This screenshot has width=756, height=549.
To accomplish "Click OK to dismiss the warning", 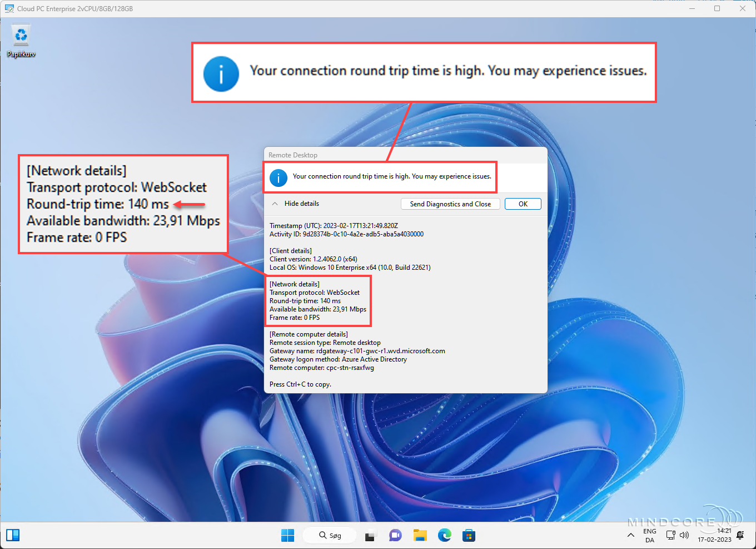I will (x=523, y=204).
